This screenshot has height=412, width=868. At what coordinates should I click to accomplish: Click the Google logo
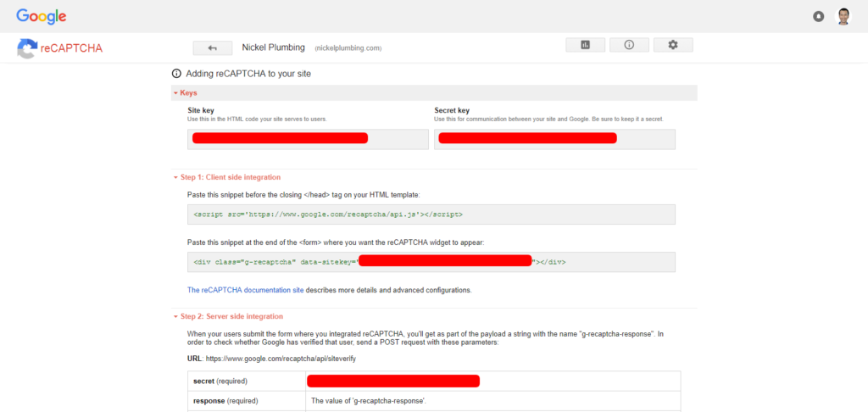42,16
